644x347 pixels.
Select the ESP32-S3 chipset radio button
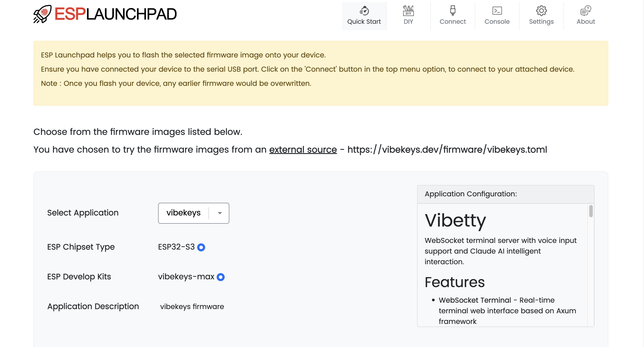click(201, 247)
